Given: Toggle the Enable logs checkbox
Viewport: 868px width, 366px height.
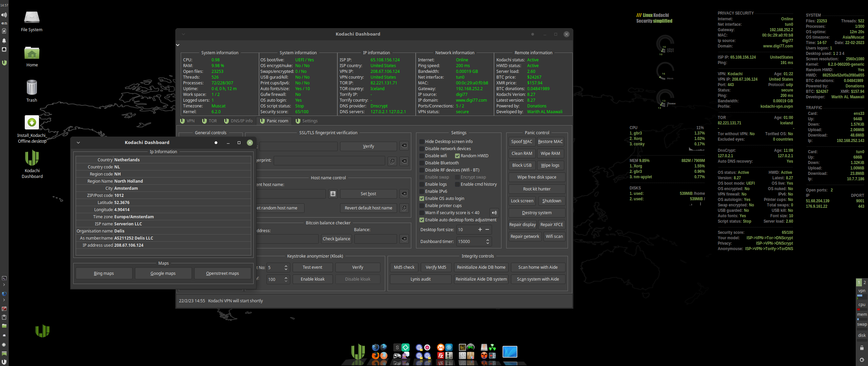Looking at the screenshot, I should click(x=422, y=184).
